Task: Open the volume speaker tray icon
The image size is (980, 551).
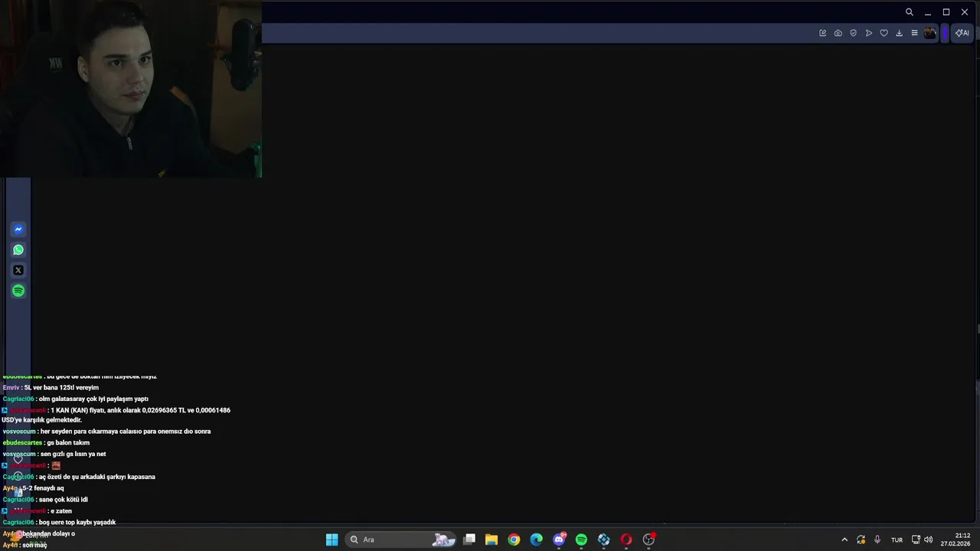Action: tap(928, 540)
